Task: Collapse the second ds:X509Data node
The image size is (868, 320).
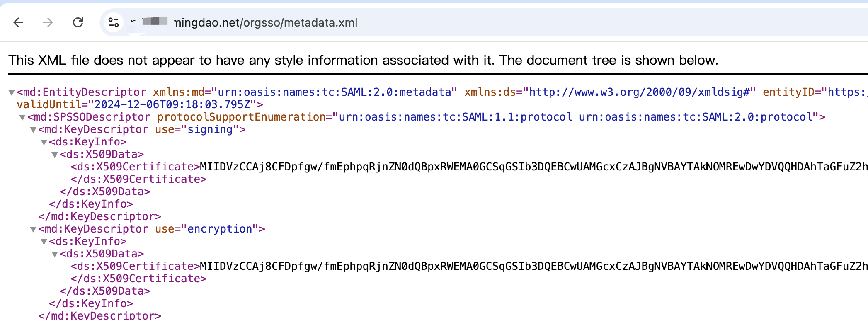Action: coord(55,254)
